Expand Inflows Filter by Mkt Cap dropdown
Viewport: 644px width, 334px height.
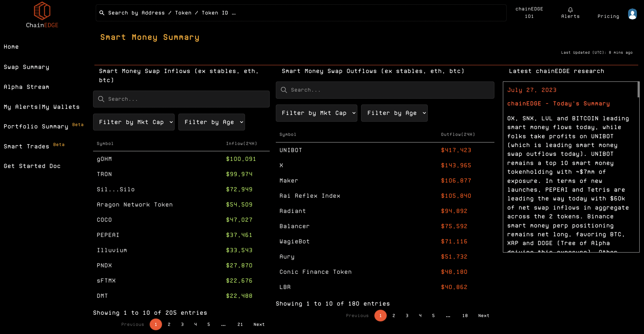pos(134,122)
